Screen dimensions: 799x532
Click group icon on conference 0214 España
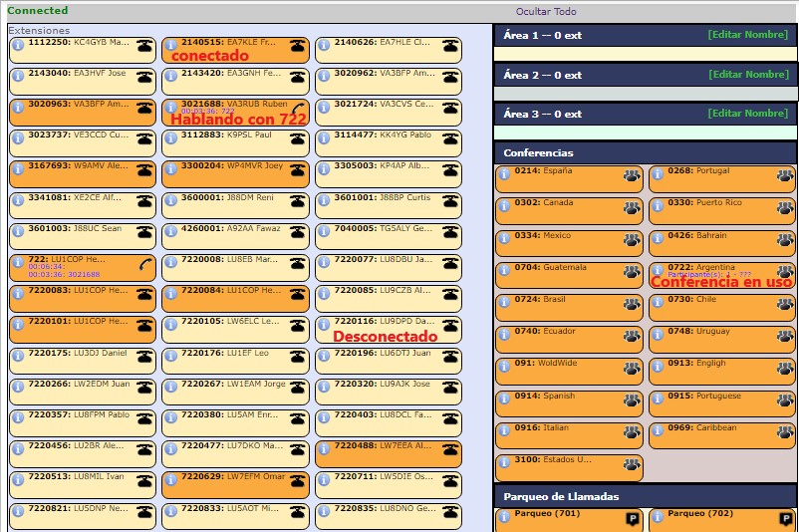(x=631, y=176)
